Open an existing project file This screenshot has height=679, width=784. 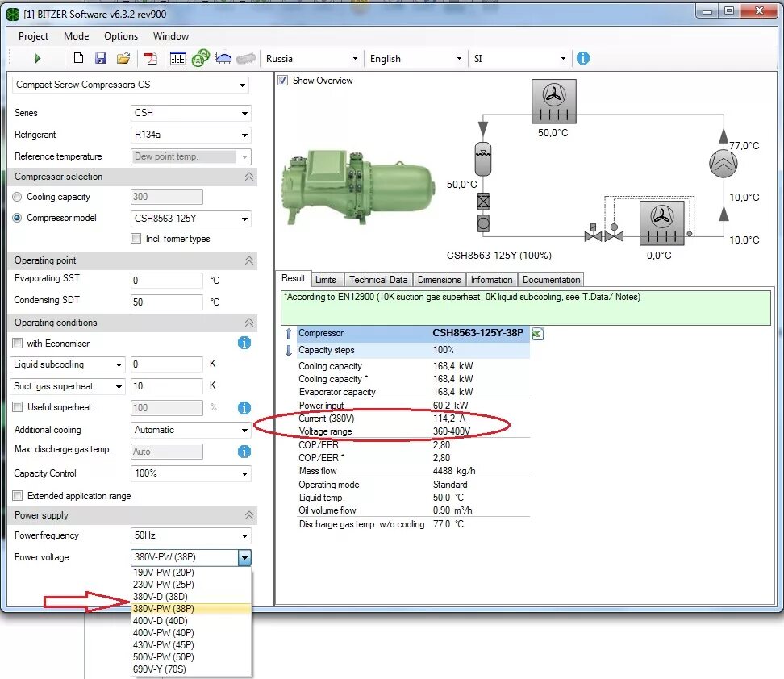[123, 58]
